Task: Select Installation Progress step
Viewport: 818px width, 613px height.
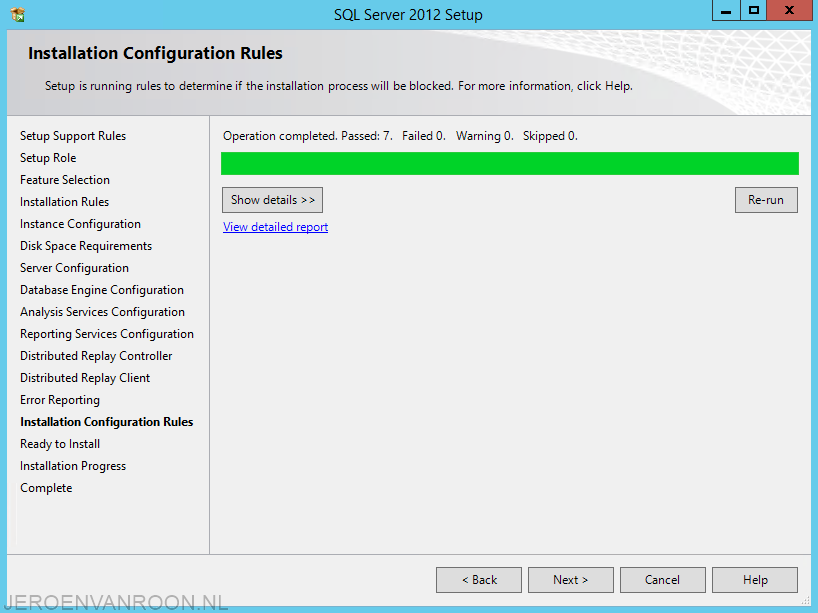Action: coord(73,466)
